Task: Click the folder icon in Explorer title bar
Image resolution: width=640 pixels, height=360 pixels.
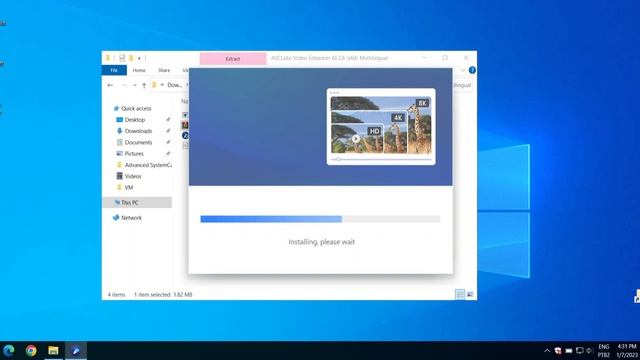Action: point(108,58)
